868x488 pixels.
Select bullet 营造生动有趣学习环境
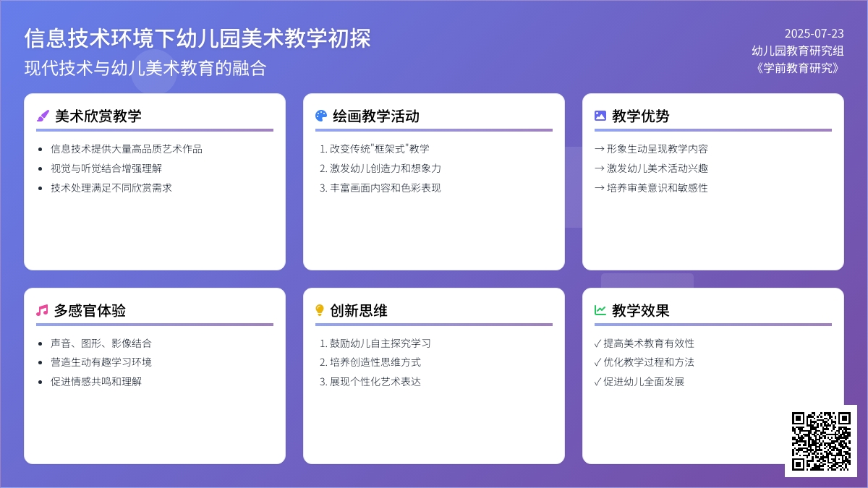tap(101, 362)
